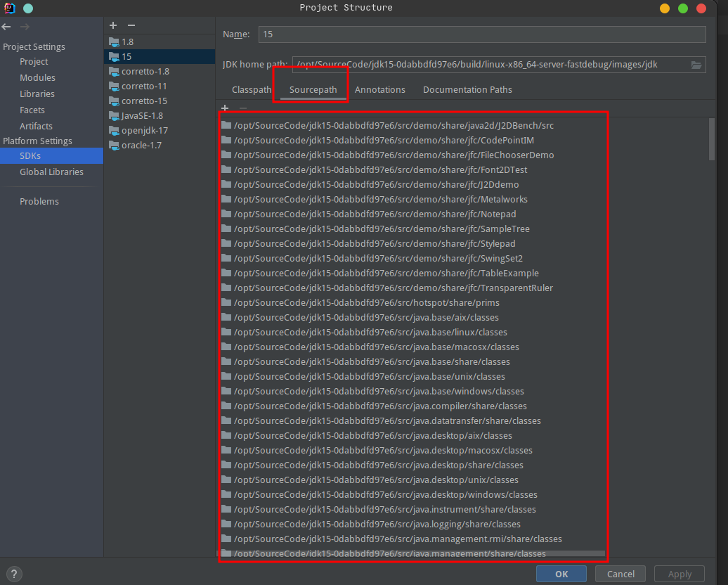
Task: Confirm with the OK button
Action: pos(561,574)
